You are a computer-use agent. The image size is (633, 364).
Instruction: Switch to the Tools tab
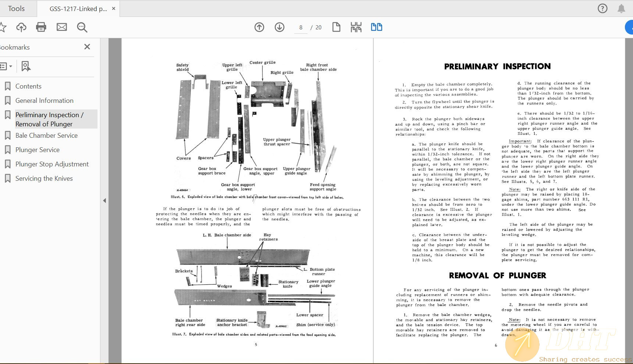(x=17, y=8)
